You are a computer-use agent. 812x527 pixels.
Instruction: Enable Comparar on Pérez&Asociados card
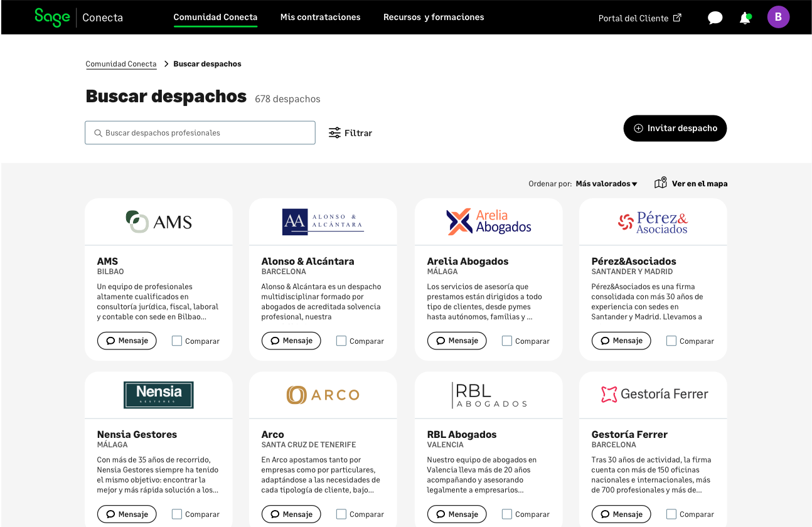click(x=671, y=341)
